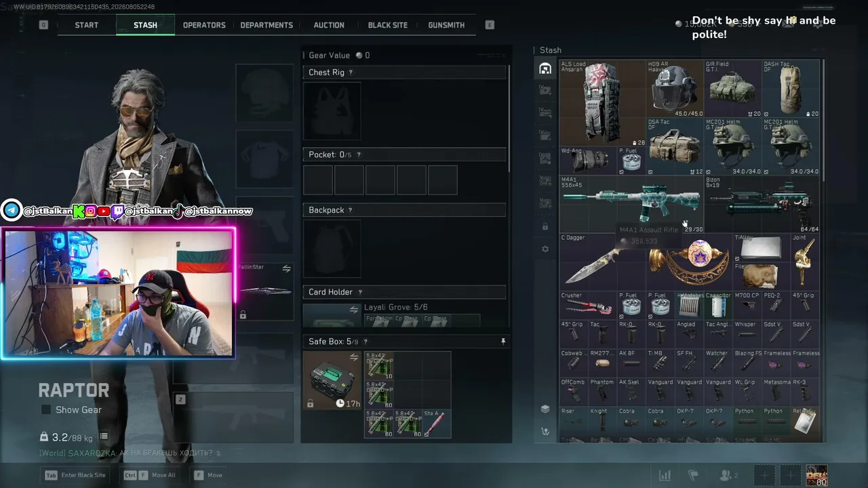Select the Metasoma item
Viewport: 868px width, 488px height.
776,392
